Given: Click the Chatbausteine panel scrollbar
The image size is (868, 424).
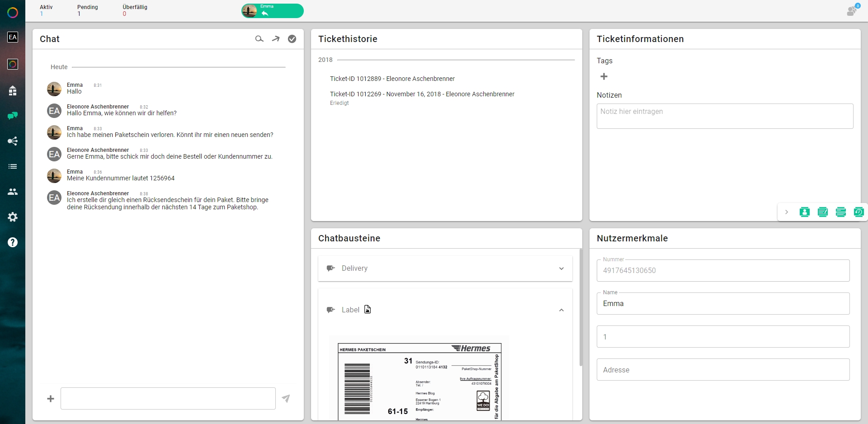Looking at the screenshot, I should 580,307.
